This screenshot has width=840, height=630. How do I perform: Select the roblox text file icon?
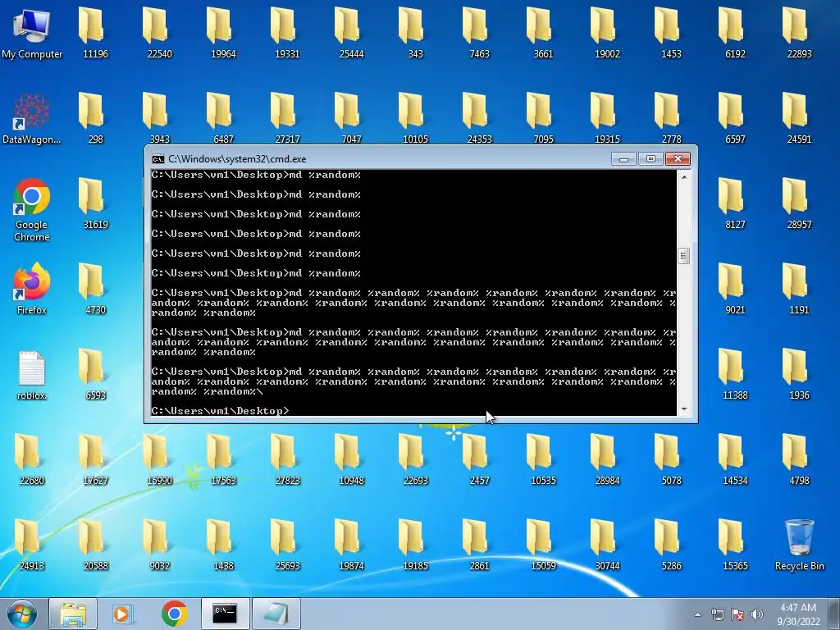pos(32,375)
